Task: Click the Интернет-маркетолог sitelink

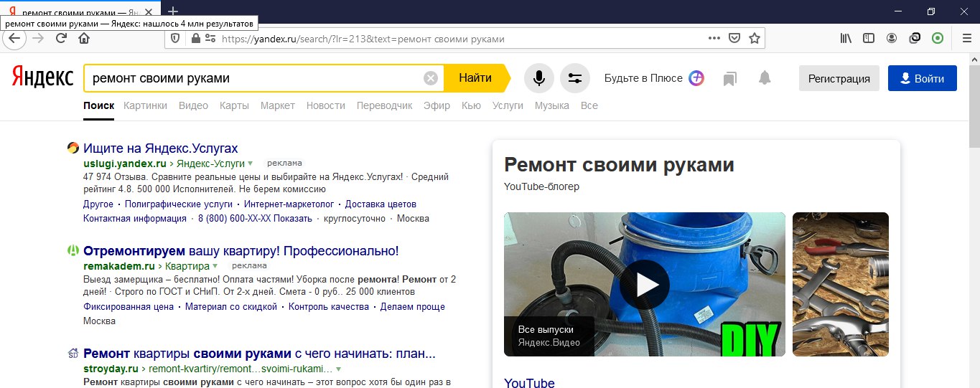Action: coord(289,204)
